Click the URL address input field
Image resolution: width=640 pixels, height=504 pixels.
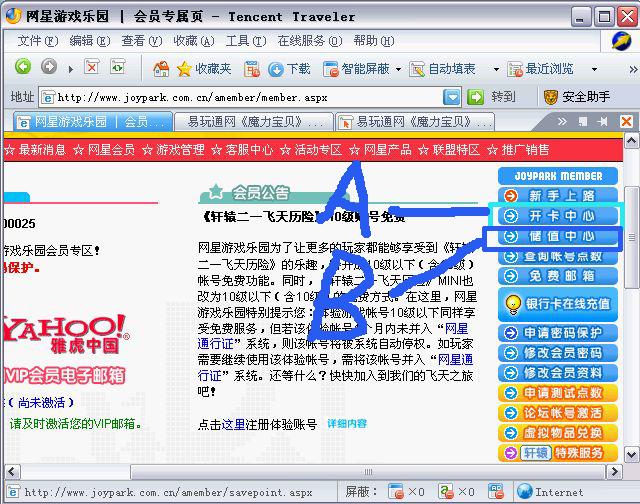[x=249, y=98]
